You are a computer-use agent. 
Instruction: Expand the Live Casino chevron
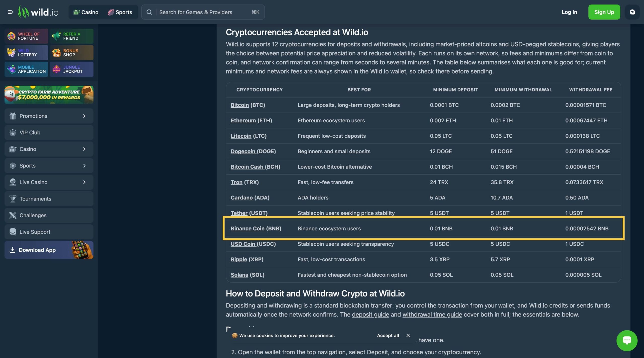(84, 182)
